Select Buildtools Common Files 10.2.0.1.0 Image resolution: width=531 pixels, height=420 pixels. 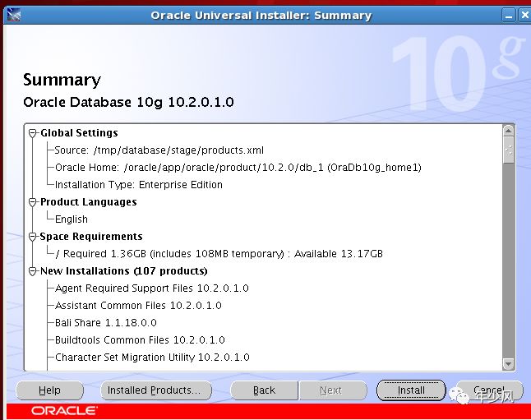pos(140,340)
